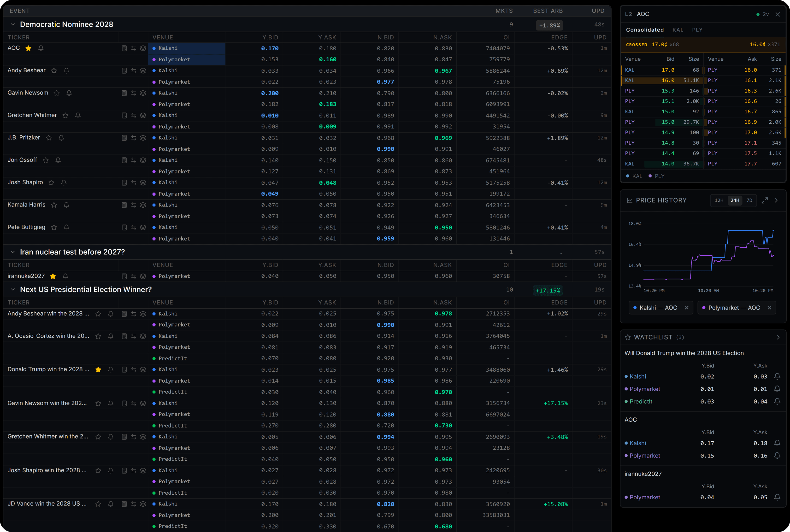This screenshot has width=790, height=532.
Task: Click the bell for Kalshi under watchlist AOC
Action: pyautogui.click(x=777, y=443)
